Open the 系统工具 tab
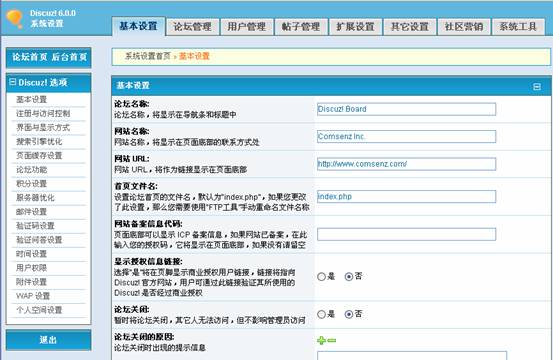This screenshot has width=553, height=360. coord(518,27)
